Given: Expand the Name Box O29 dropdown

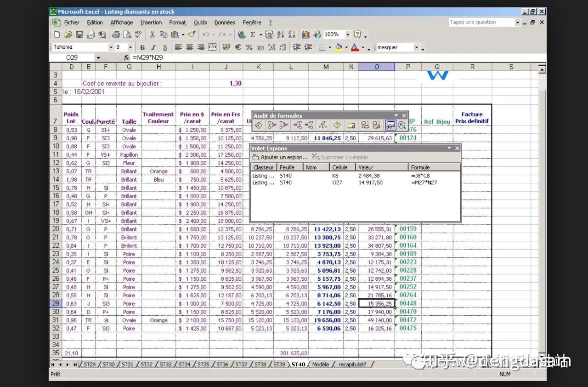Looking at the screenshot, I should click(x=98, y=58).
